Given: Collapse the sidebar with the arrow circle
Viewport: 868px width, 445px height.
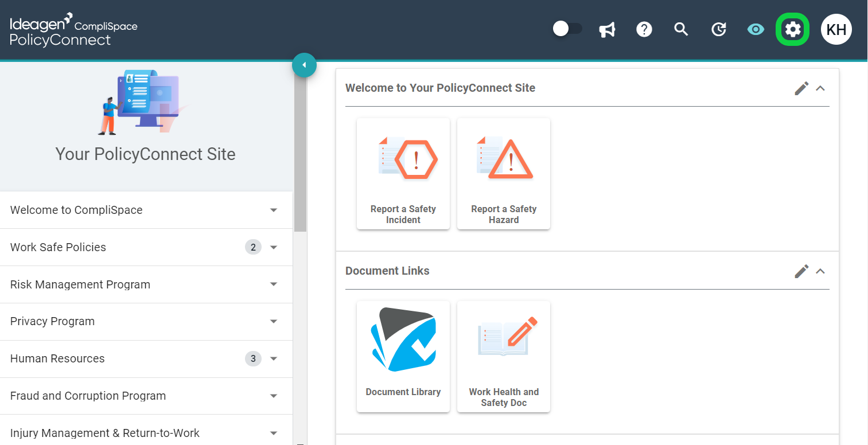Looking at the screenshot, I should 304,65.
